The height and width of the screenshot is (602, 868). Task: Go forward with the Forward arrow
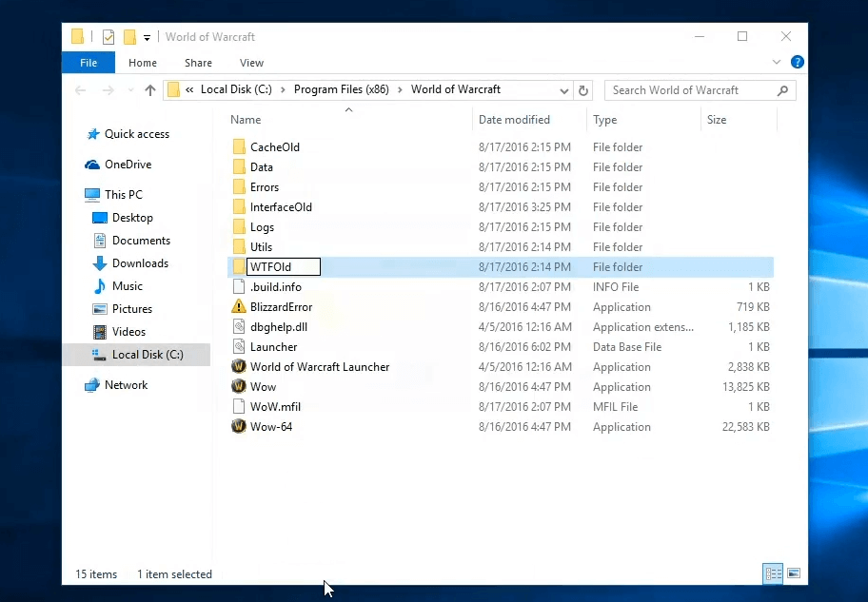108,90
